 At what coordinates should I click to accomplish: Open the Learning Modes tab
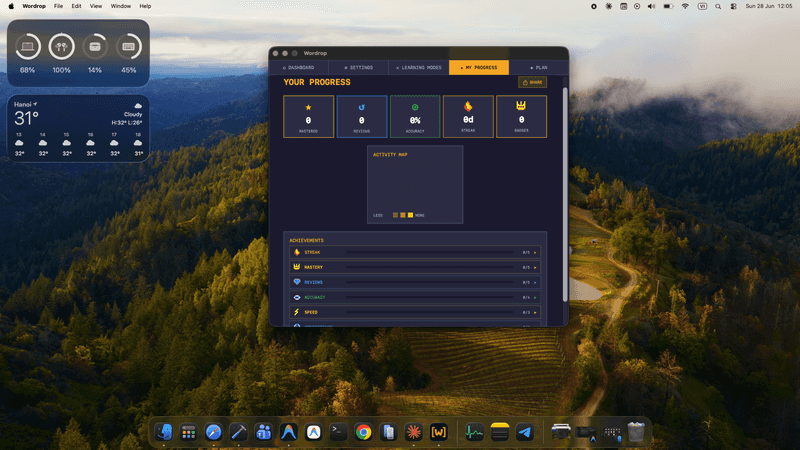(x=419, y=67)
